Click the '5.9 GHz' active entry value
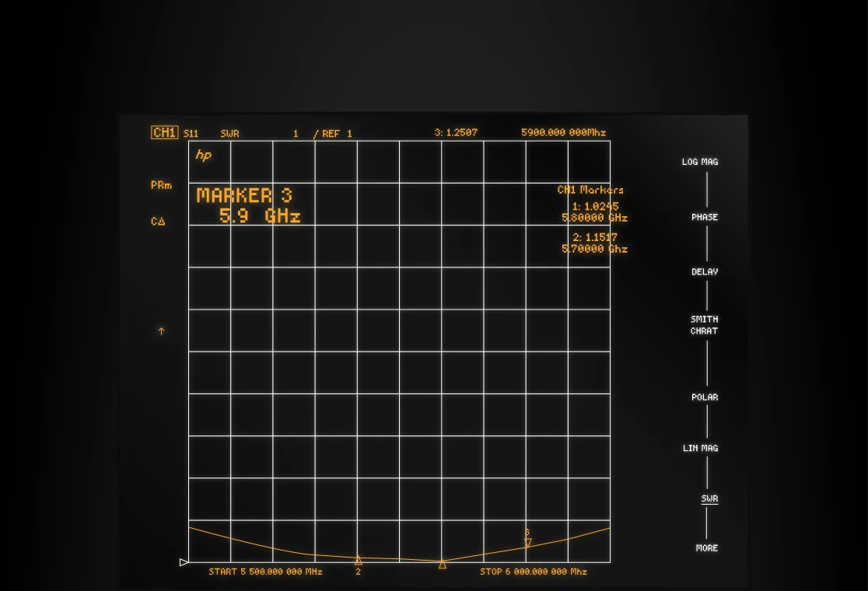868x591 pixels. pyautogui.click(x=260, y=215)
